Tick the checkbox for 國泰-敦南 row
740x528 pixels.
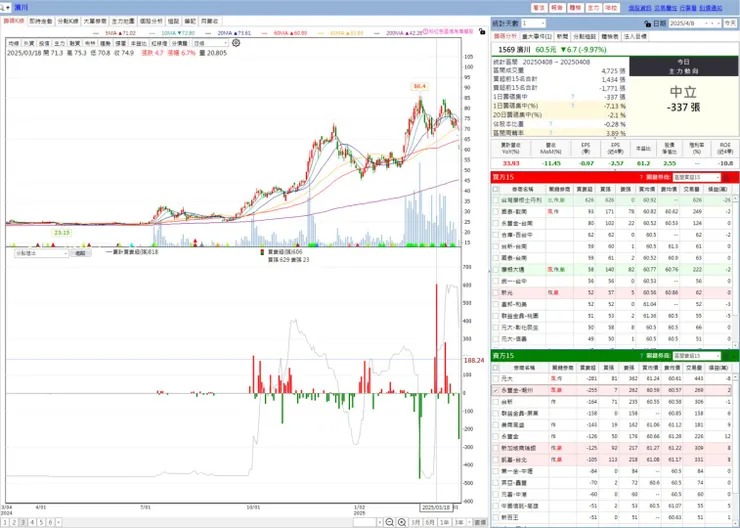496,212
